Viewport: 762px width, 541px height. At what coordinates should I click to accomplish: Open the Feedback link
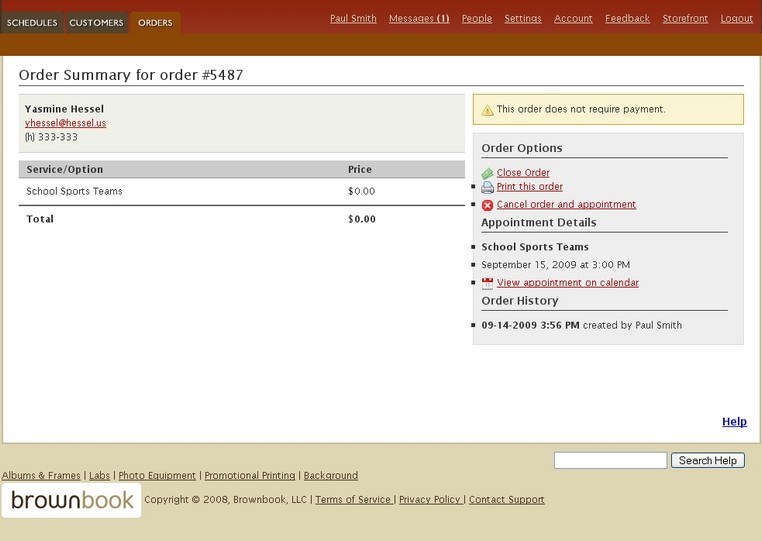[627, 18]
